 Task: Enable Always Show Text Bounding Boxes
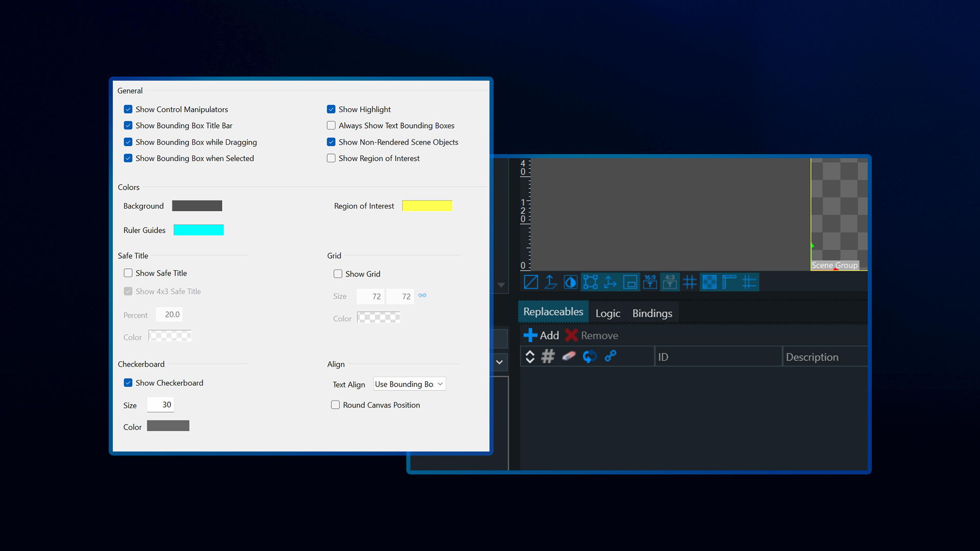(x=331, y=126)
